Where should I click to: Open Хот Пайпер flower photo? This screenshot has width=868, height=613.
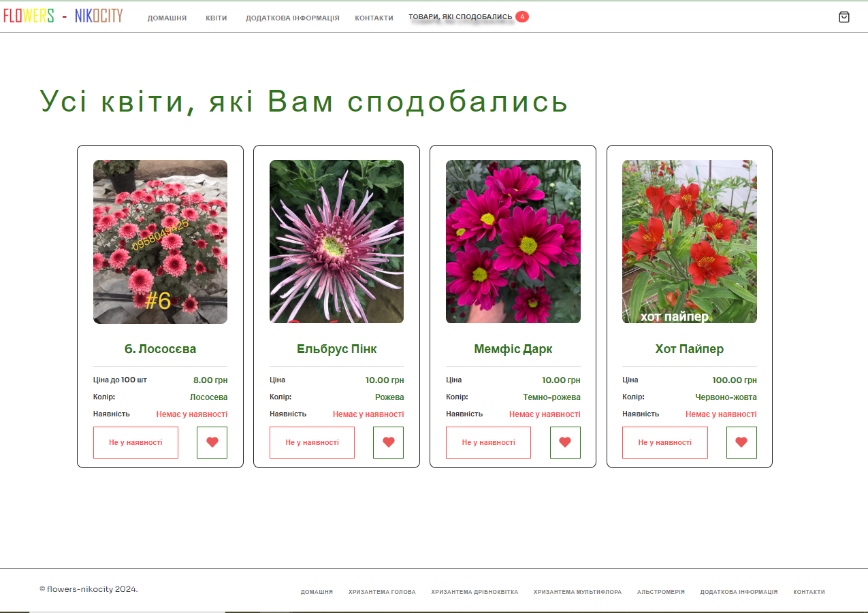tap(690, 242)
